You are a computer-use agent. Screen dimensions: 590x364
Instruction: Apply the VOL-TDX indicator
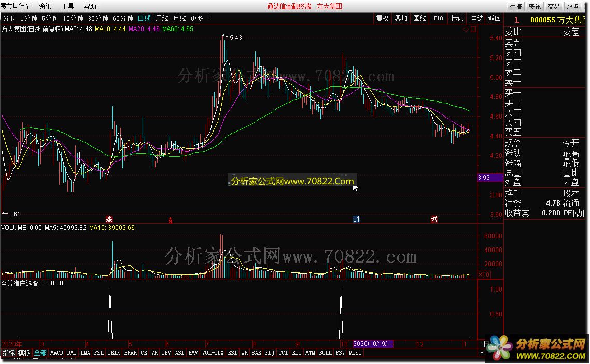[213, 353]
